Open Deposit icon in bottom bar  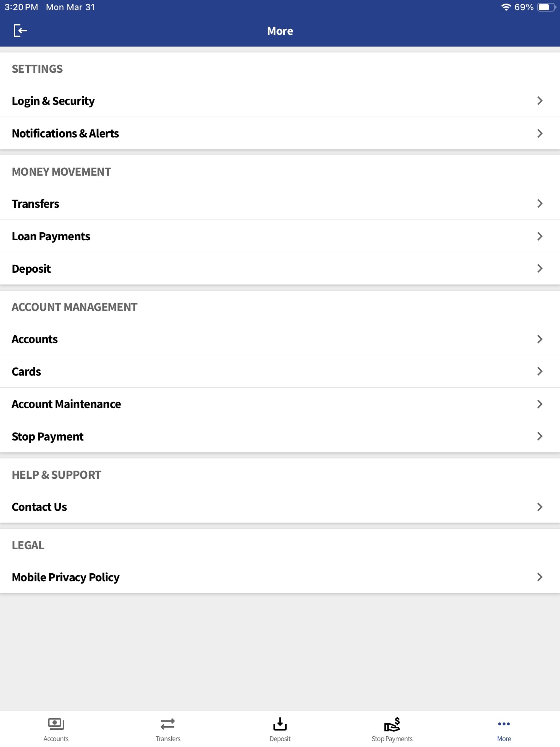pyautogui.click(x=280, y=724)
